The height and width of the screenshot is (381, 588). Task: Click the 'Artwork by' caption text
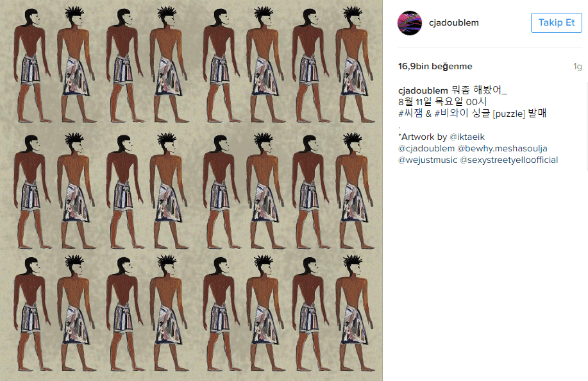[423, 137]
